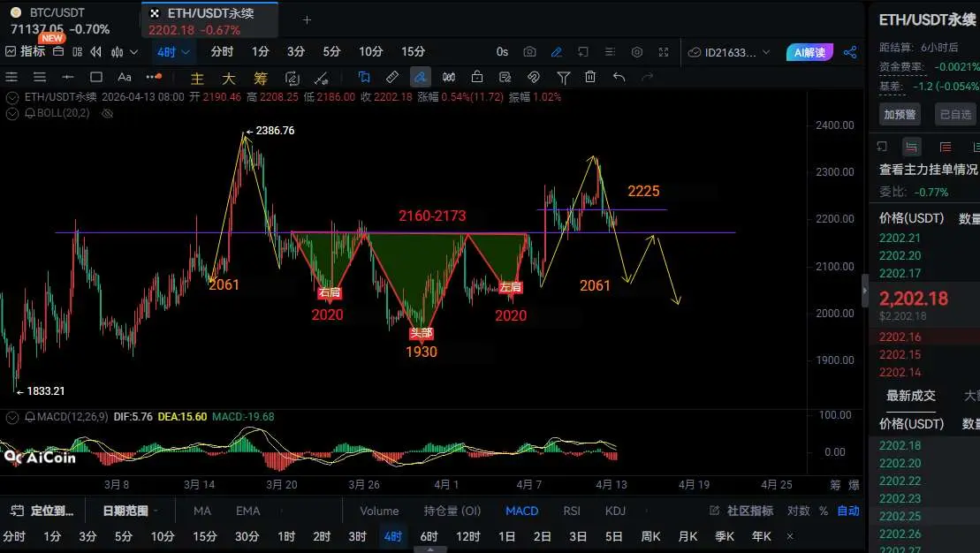980x553 pixels.
Task: Click the funnel filter icon
Action: click(x=563, y=77)
